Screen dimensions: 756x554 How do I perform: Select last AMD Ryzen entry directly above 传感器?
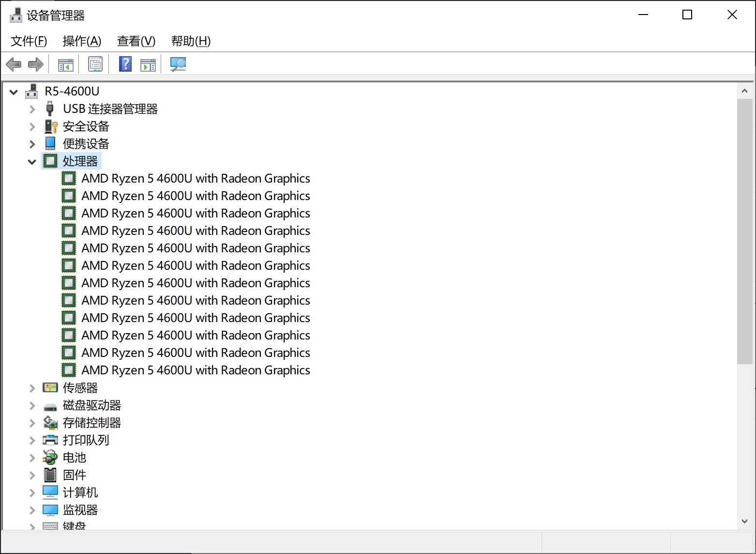click(196, 370)
